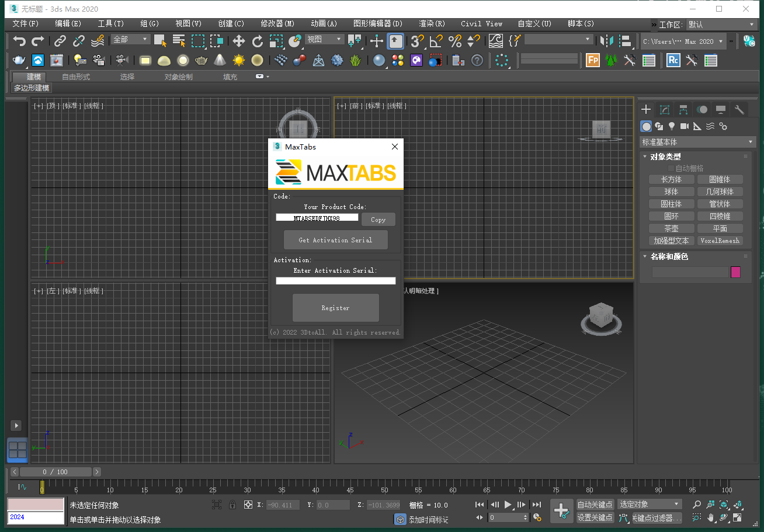The image size is (764, 532).
Task: Activate the Select Object tool
Action: pos(161,41)
